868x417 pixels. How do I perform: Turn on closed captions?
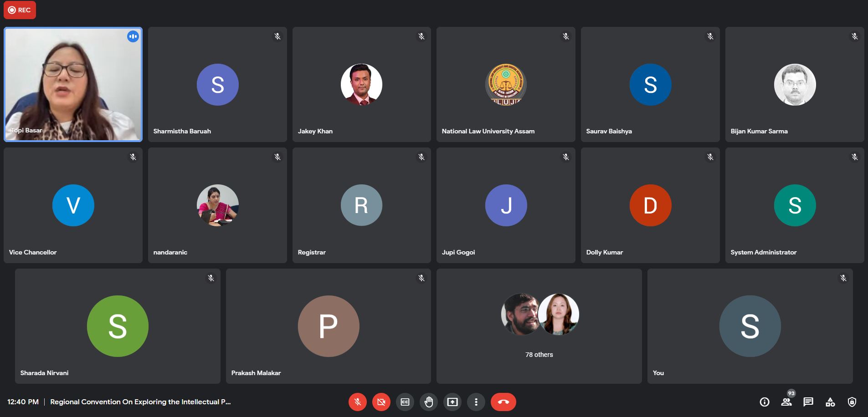point(405,402)
